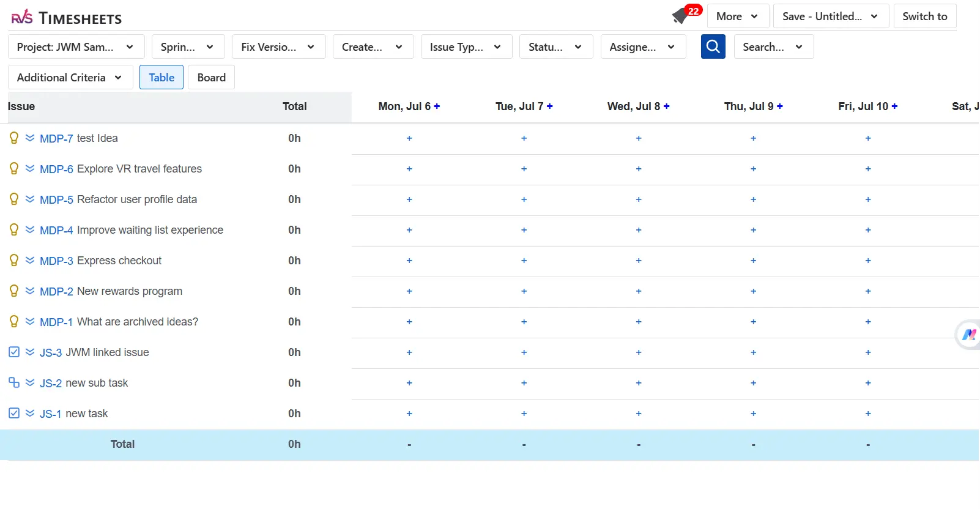Image resolution: width=980 pixels, height=509 pixels.
Task: Click the plus next to Tue, Jul 7
Action: (550, 106)
